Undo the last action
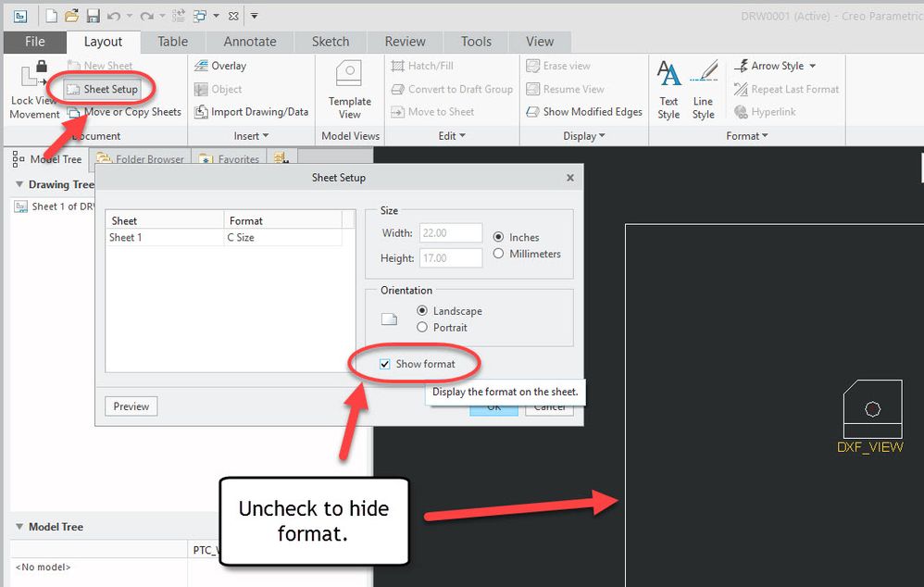 coord(114,17)
